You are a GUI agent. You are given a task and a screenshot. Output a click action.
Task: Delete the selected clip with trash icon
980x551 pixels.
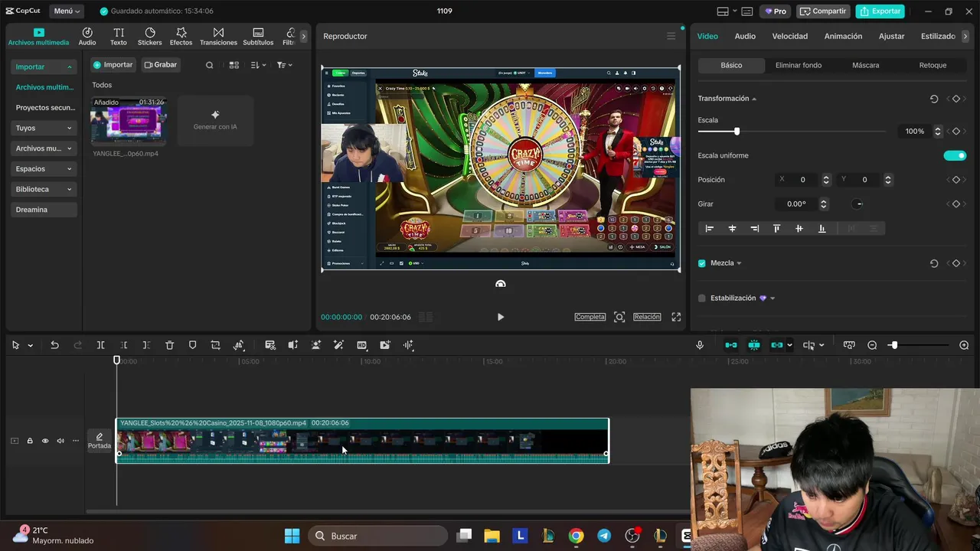click(170, 345)
